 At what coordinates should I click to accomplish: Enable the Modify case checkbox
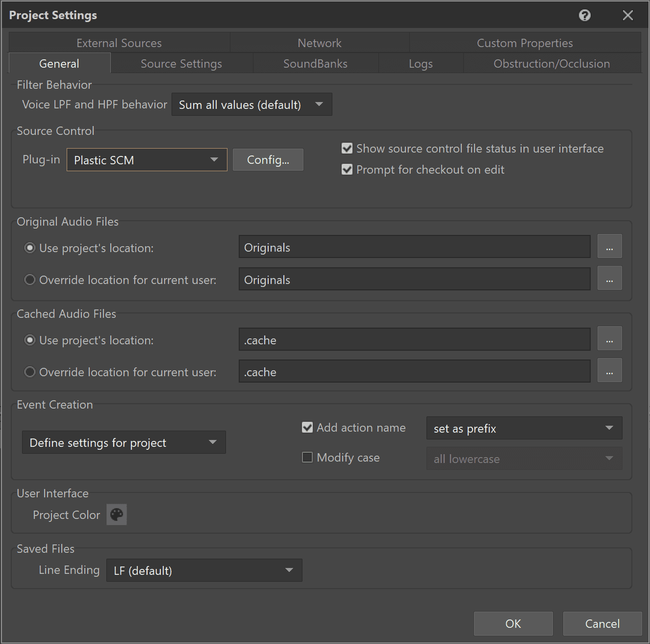coord(307,458)
